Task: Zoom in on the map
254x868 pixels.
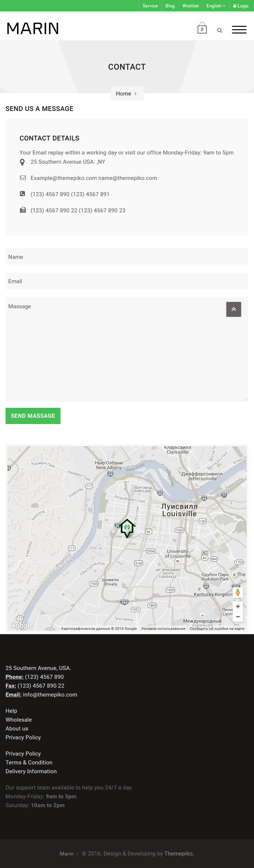Action: tap(238, 607)
